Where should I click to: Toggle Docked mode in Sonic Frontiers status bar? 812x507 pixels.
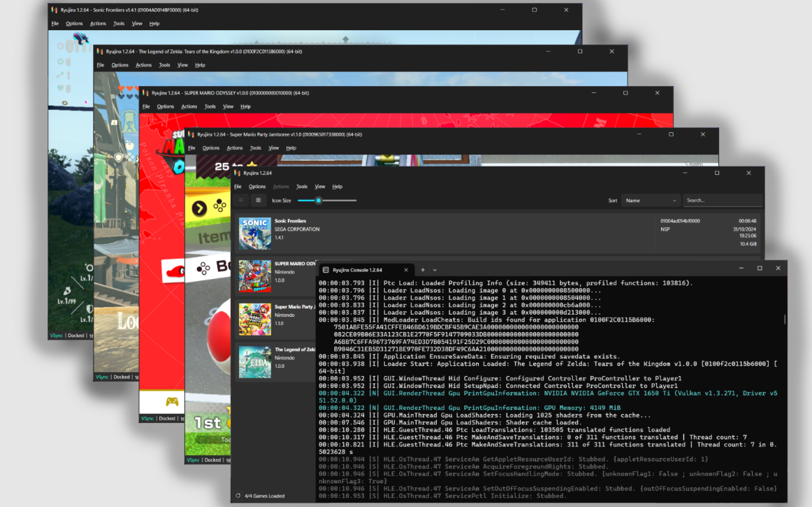(x=75, y=336)
